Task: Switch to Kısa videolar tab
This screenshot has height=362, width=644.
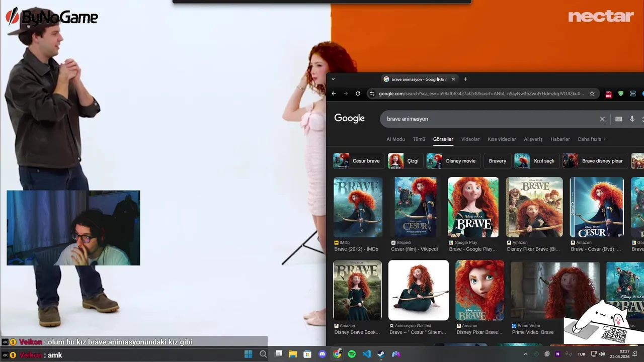Action: pos(502,139)
